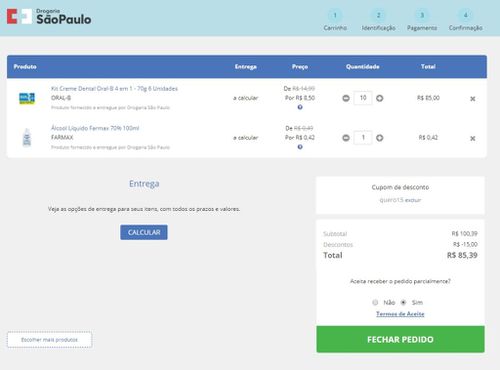Show price info icon for Oral-B item
The height and width of the screenshot is (370, 500).
[300, 107]
